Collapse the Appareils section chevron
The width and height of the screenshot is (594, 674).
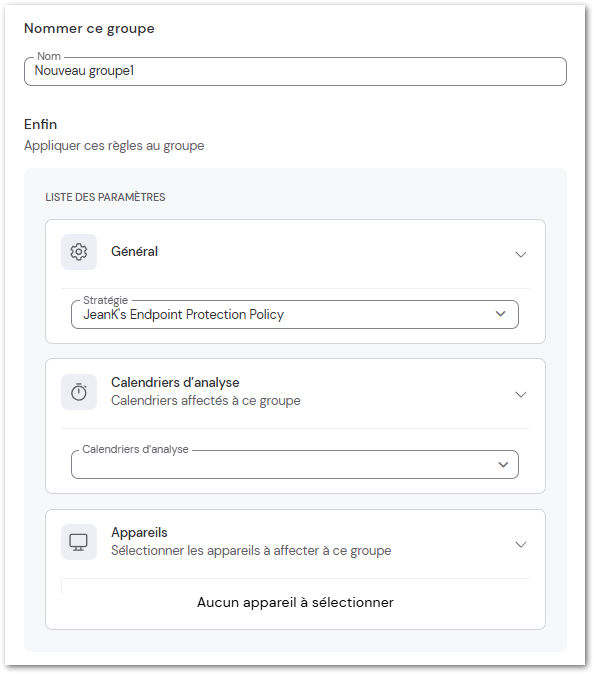pyautogui.click(x=521, y=545)
